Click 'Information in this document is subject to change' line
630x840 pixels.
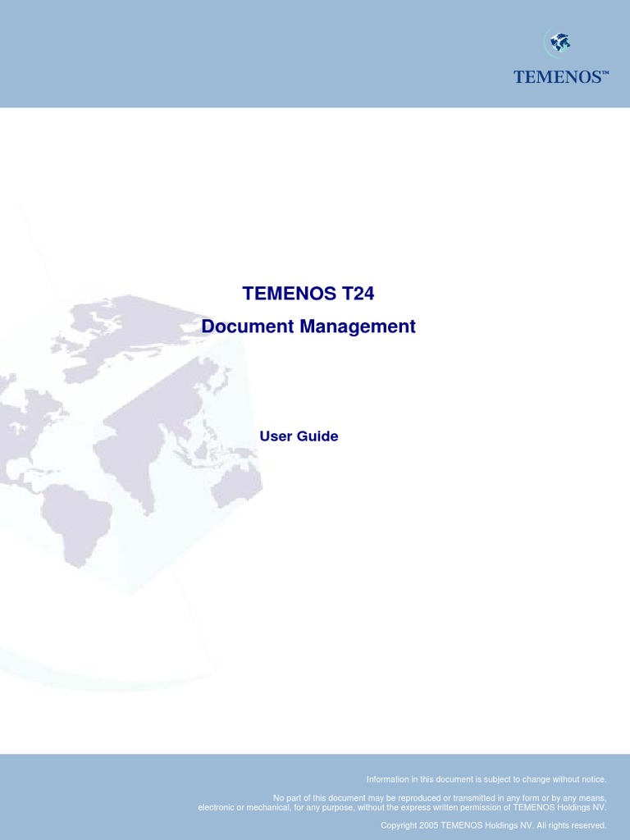[486, 779]
